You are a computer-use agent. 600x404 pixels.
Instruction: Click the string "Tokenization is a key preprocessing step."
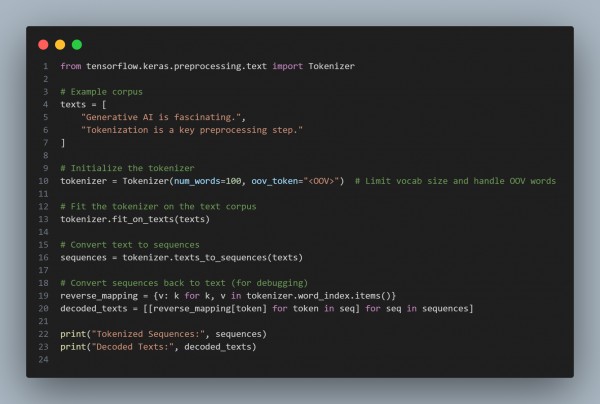192,130
